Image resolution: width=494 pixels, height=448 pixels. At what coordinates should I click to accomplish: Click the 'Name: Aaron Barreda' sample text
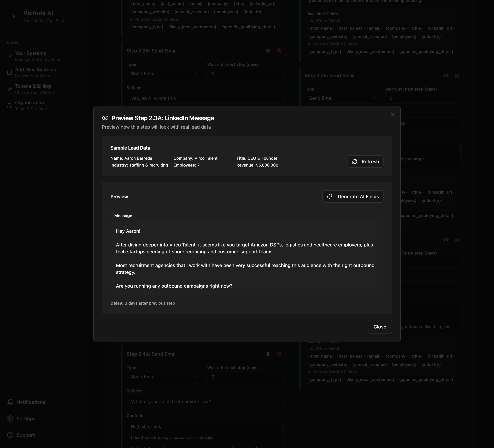131,158
